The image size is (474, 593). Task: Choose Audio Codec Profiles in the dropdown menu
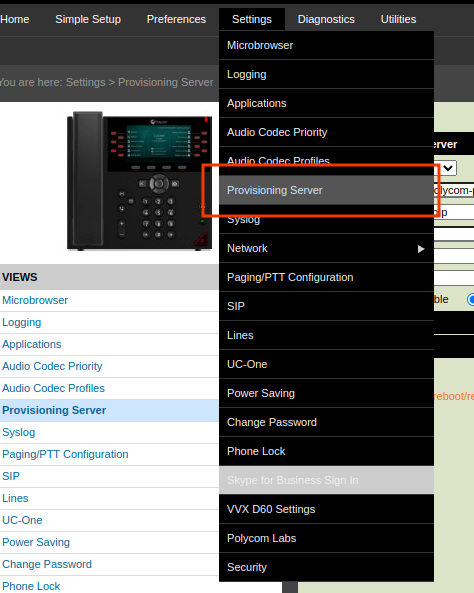pyautogui.click(x=326, y=161)
